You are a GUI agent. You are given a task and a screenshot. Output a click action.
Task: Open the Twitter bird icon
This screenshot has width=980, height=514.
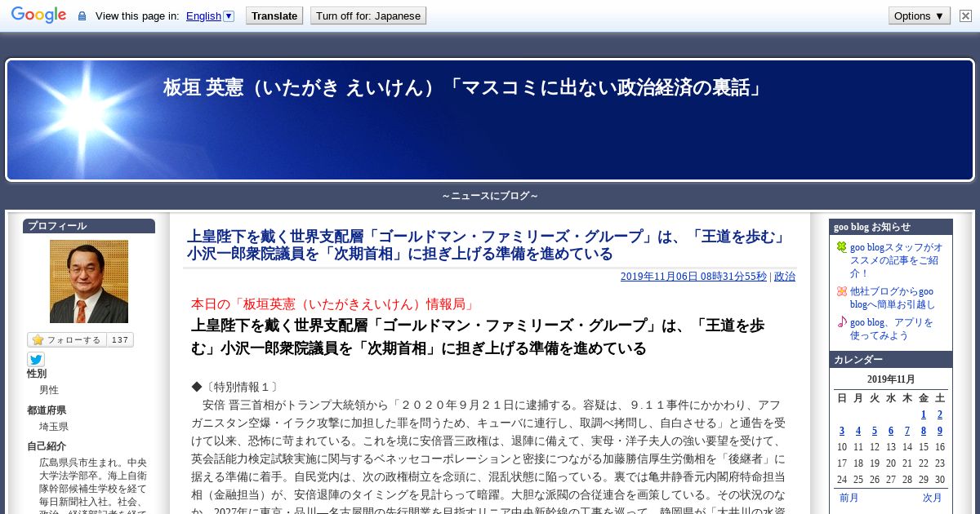coord(36,359)
